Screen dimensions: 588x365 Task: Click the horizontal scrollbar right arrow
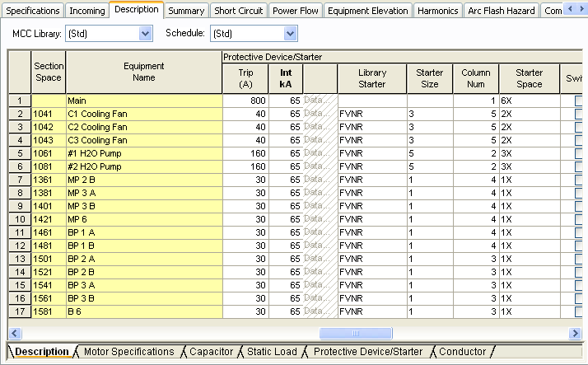coord(575,333)
